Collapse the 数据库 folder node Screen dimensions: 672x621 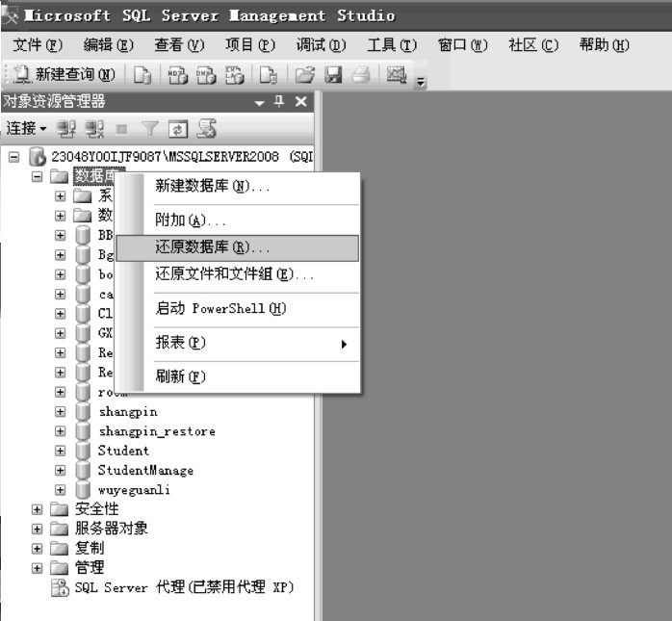tap(38, 176)
